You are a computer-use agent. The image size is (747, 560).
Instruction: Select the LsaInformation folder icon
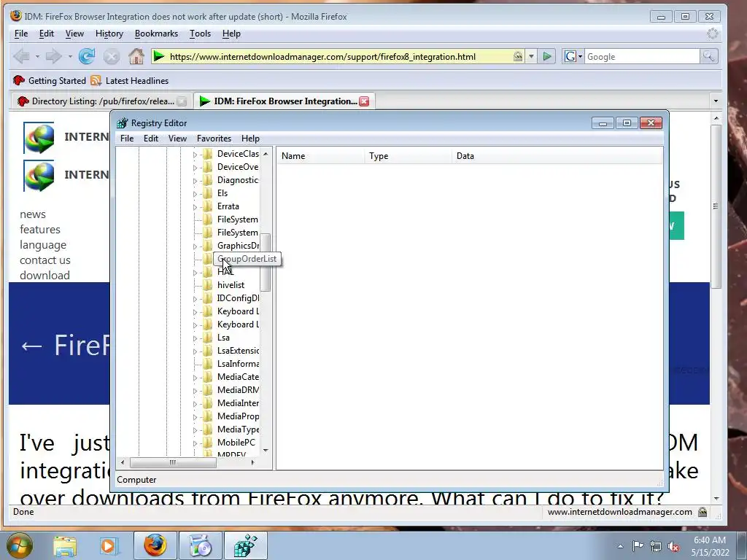pyautogui.click(x=207, y=364)
